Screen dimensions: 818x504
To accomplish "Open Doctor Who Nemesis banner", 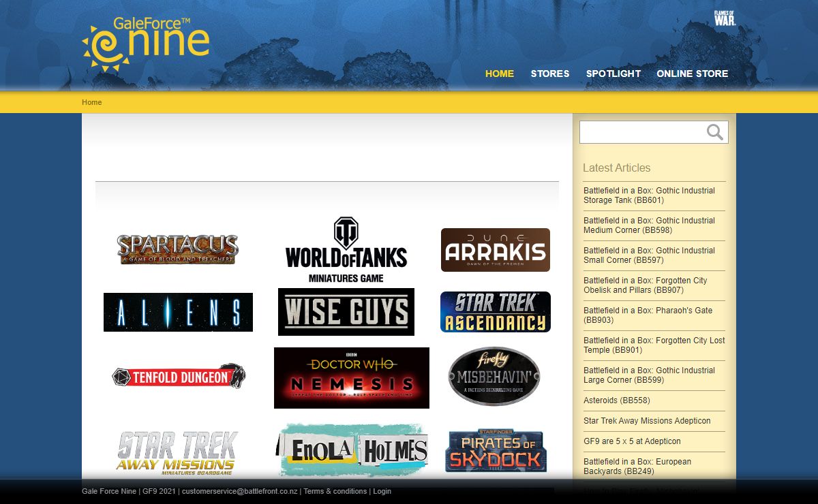I will coord(352,378).
